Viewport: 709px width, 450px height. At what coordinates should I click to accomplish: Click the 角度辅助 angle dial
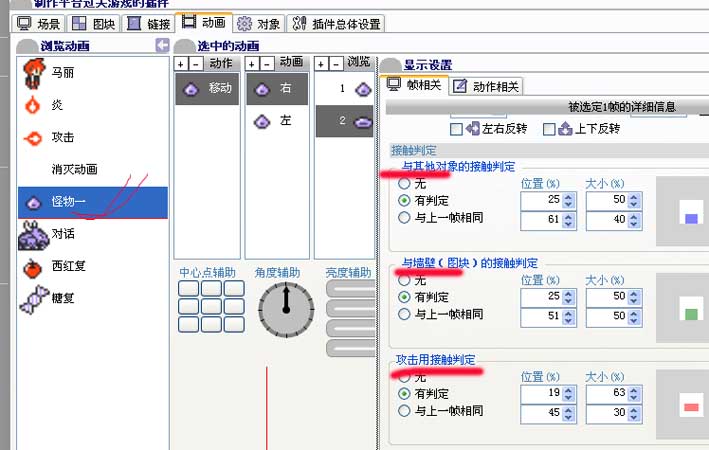pyautogui.click(x=286, y=310)
